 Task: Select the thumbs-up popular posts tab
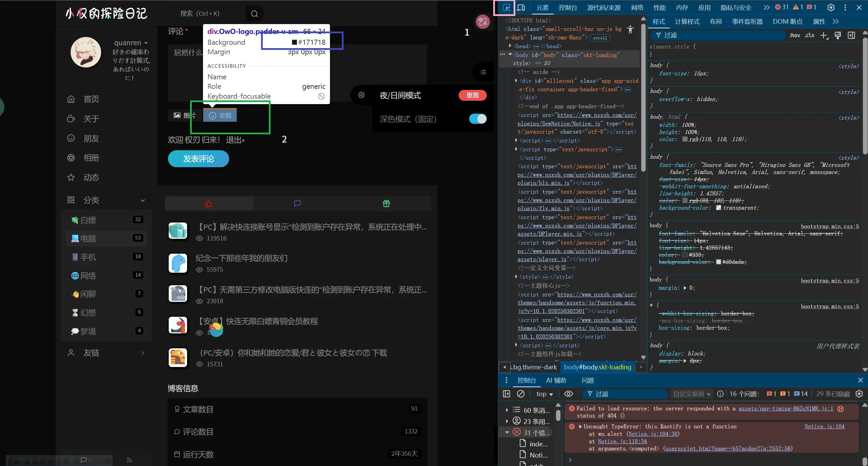[x=209, y=203]
